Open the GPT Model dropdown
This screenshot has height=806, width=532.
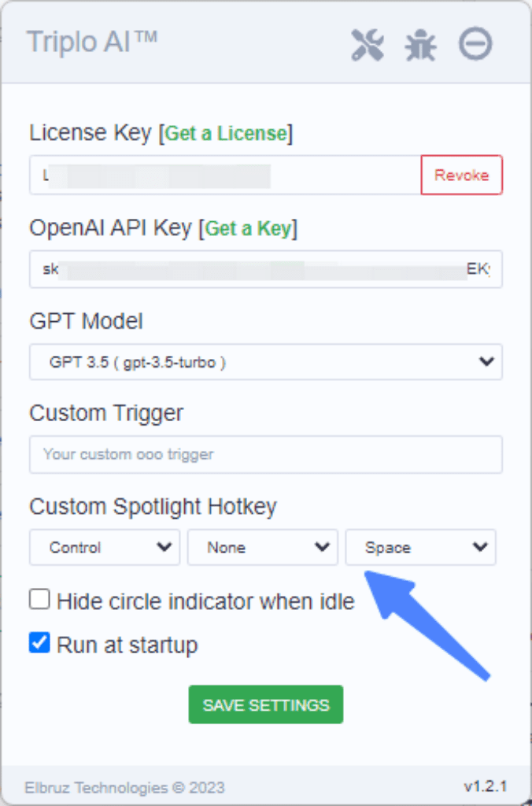coord(266,362)
